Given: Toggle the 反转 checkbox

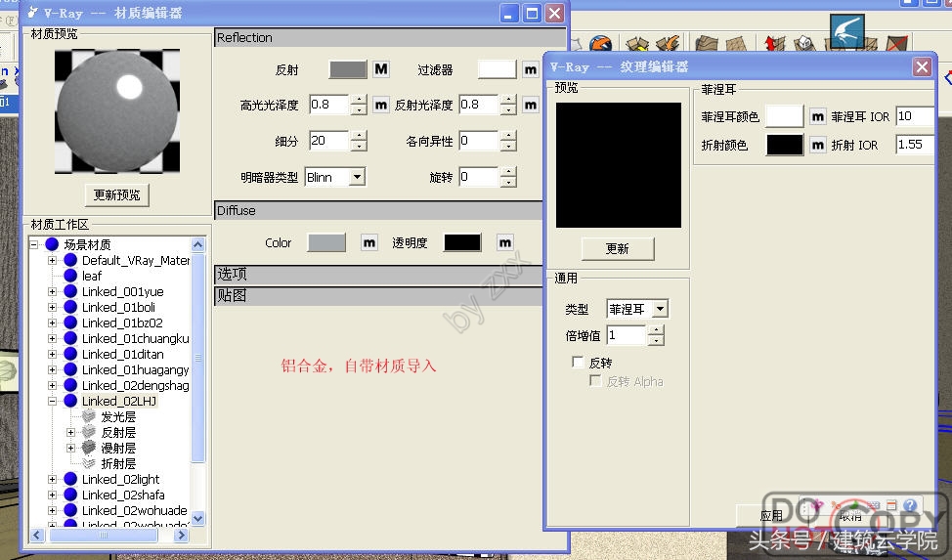Looking at the screenshot, I should click(578, 362).
